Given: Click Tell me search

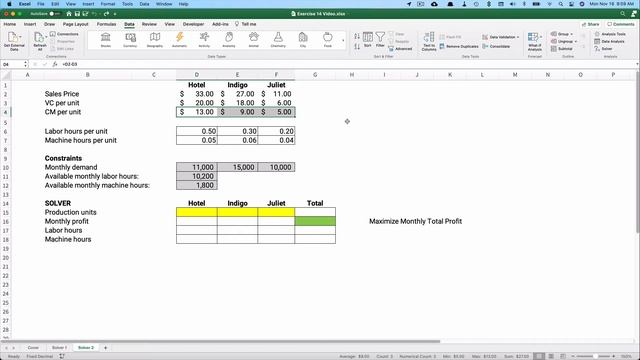Looking at the screenshot, I should tap(245, 24).
